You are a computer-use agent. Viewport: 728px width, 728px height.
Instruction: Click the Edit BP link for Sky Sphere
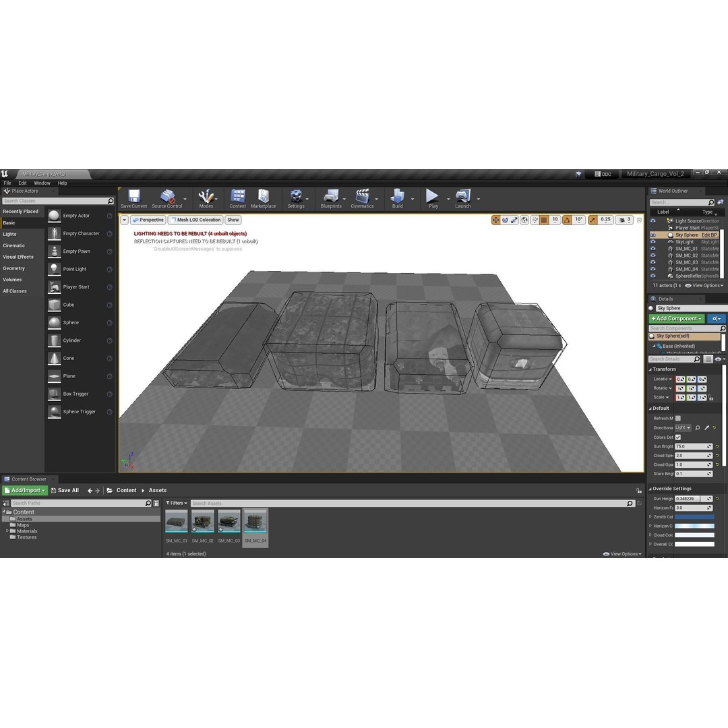click(x=709, y=235)
